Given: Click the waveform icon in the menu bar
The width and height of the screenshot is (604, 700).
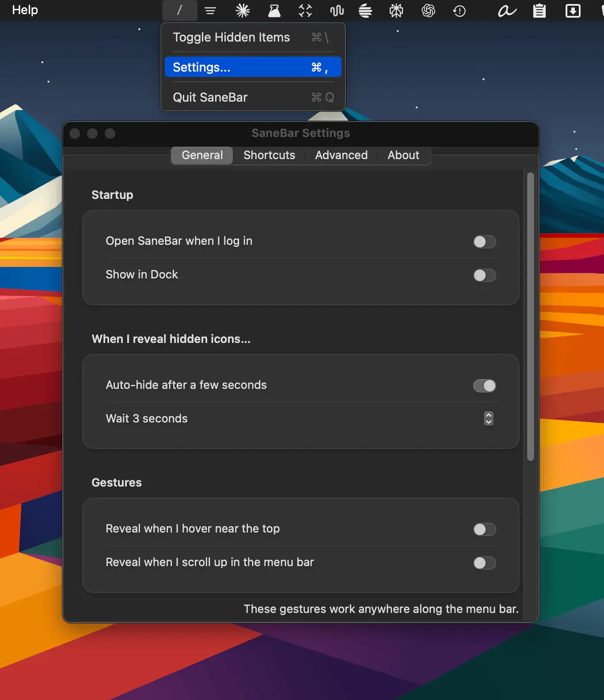Looking at the screenshot, I should pos(337,11).
